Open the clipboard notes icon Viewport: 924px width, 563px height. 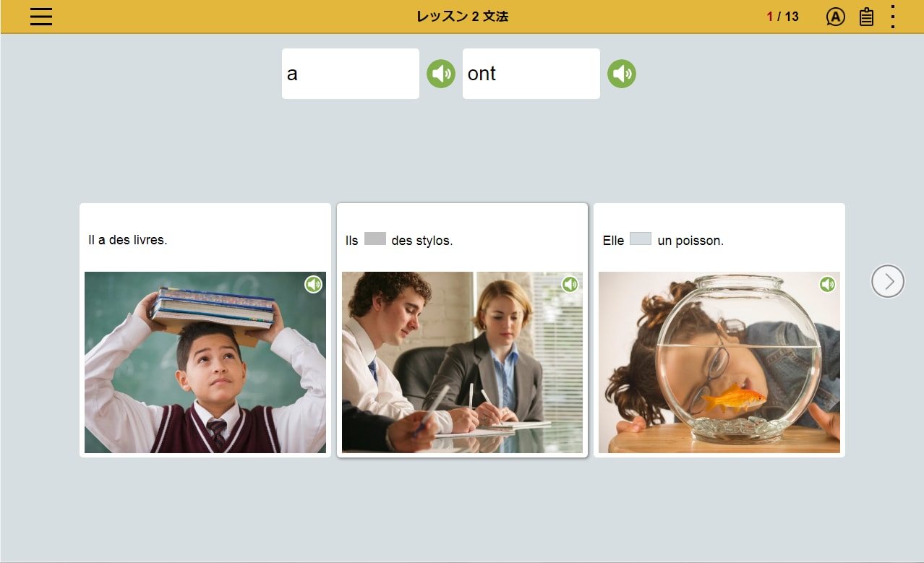(x=866, y=17)
